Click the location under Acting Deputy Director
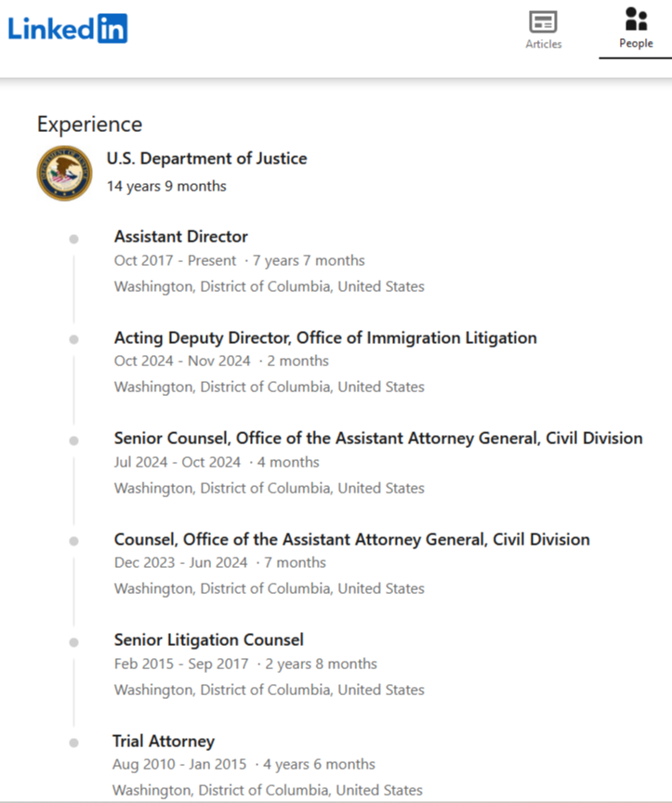The height and width of the screenshot is (803, 672). (270, 387)
